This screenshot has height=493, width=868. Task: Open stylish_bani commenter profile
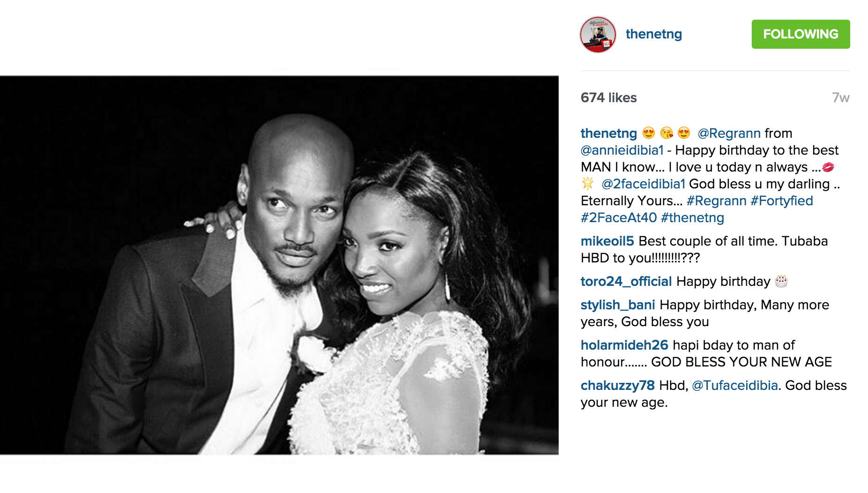click(x=618, y=305)
